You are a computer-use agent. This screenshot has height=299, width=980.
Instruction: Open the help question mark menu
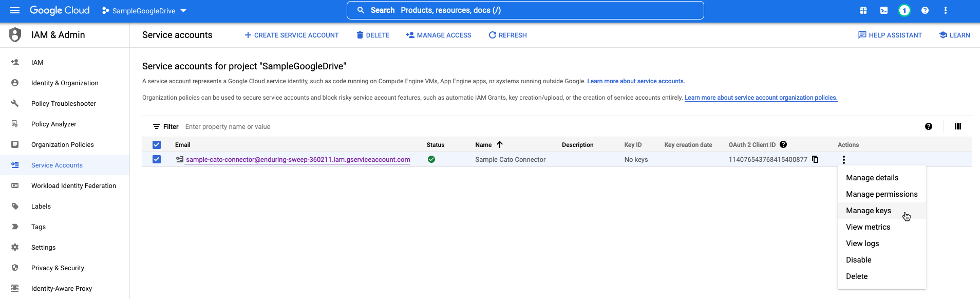[925, 10]
